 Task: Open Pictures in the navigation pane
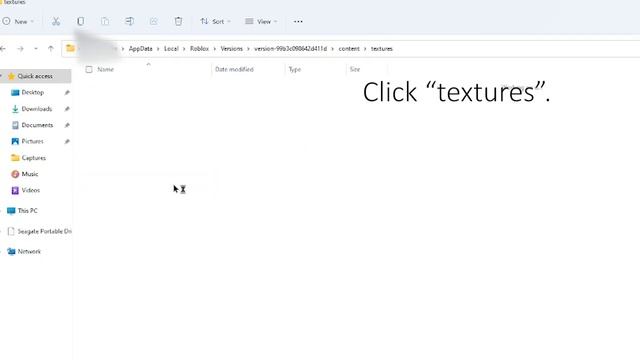32,141
